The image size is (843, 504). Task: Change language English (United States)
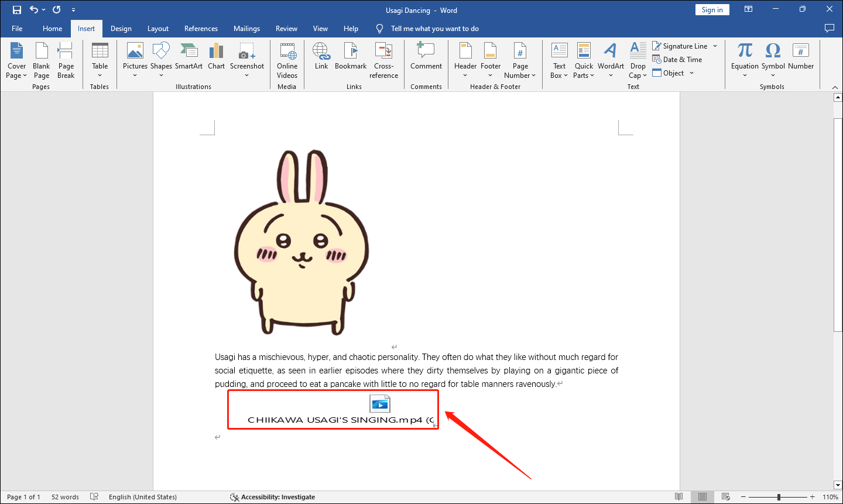click(143, 497)
